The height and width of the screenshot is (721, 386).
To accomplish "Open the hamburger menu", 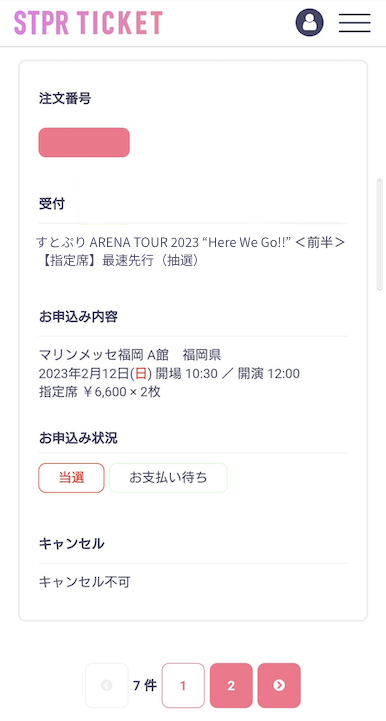I will (x=355, y=23).
